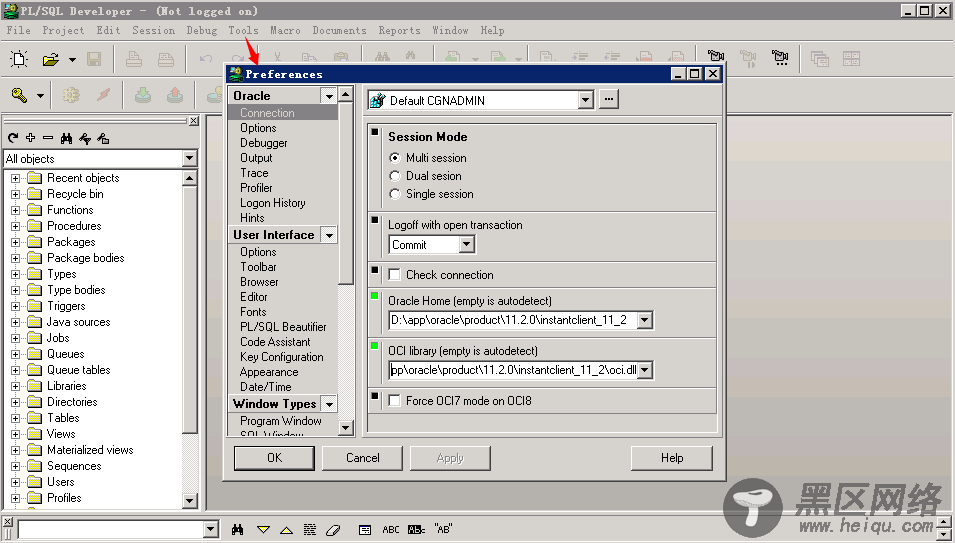Click the Open folder toolbar icon
This screenshot has width=955, height=543.
tap(51, 59)
